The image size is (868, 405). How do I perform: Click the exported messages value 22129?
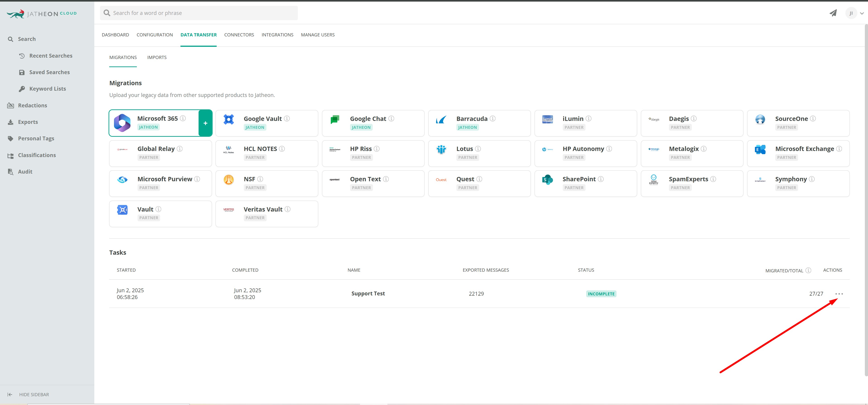tap(476, 294)
